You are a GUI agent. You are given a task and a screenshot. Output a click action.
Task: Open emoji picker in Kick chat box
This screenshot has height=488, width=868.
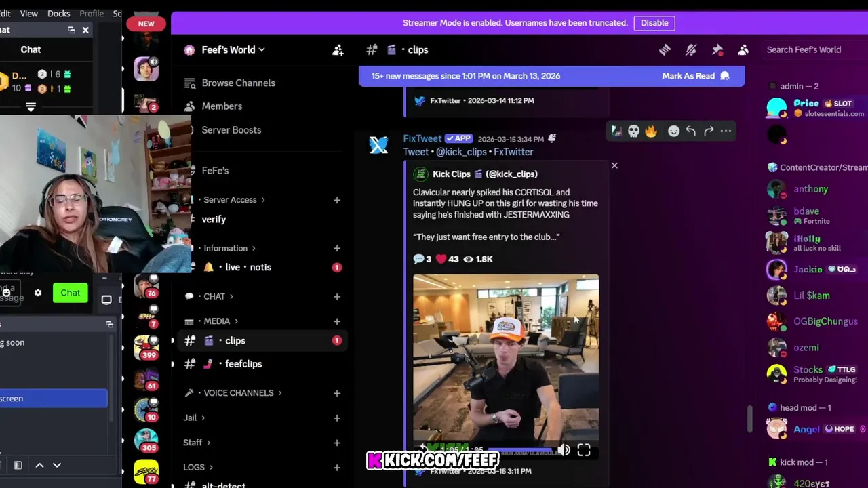click(x=6, y=293)
